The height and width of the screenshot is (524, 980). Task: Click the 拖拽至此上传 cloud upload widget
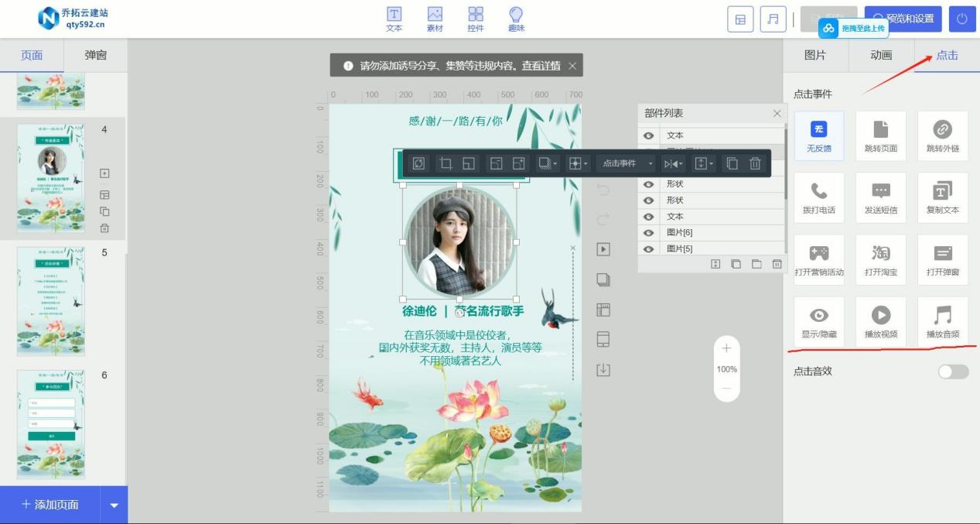click(x=853, y=29)
